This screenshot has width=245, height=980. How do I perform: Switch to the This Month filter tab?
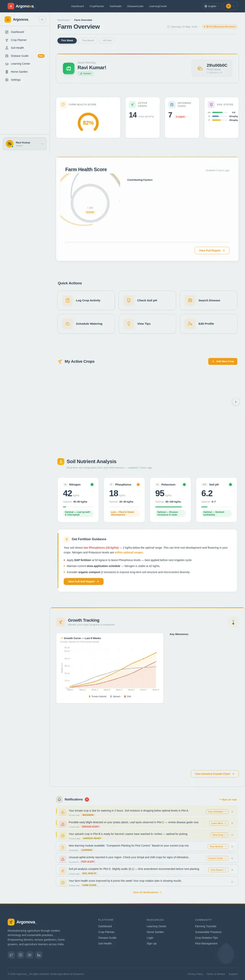pos(88,41)
